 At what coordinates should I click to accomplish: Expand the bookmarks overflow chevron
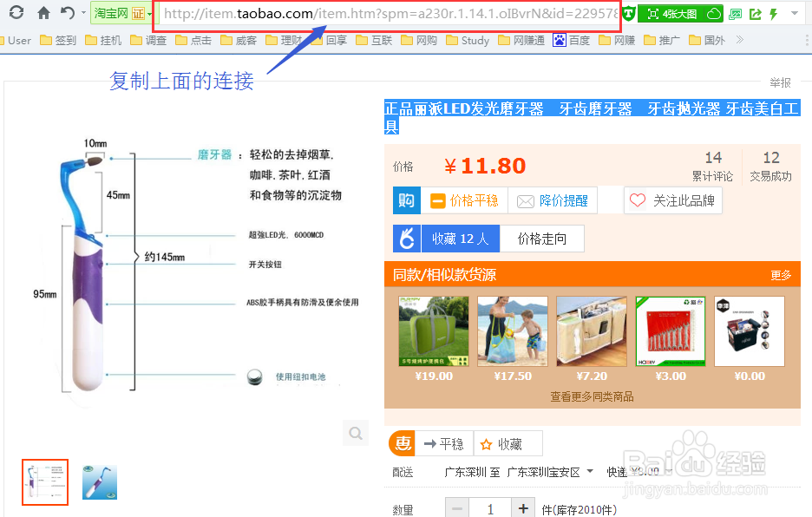pyautogui.click(x=739, y=39)
